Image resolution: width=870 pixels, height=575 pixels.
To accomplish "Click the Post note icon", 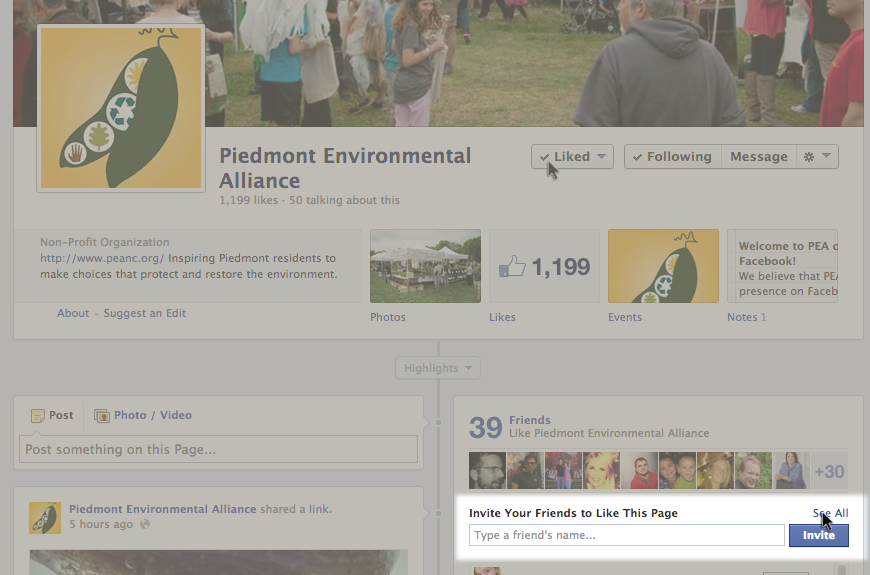I will pos(37,416).
